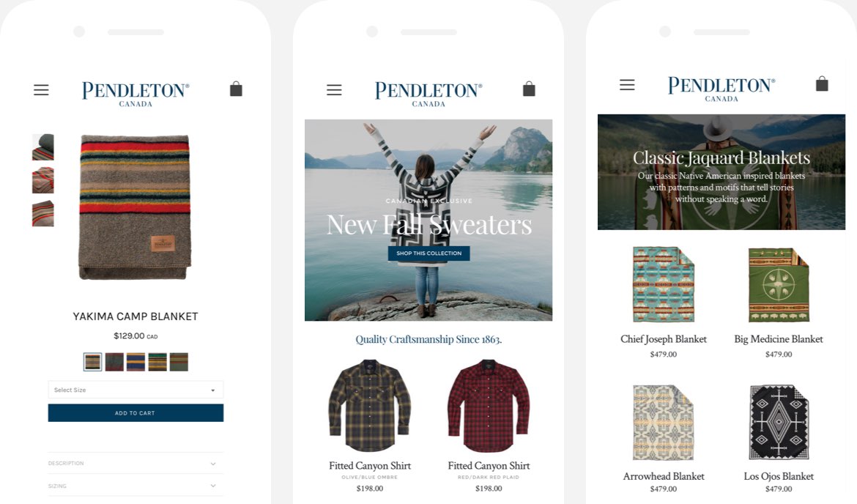The height and width of the screenshot is (504, 857).
Task: View the top blanket thumbnail image
Action: point(43,147)
